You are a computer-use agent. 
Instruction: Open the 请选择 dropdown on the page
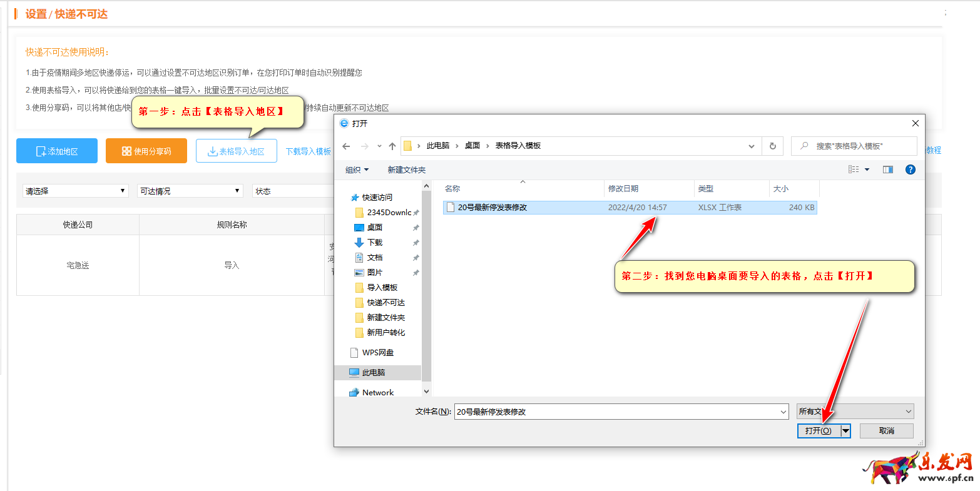click(x=75, y=191)
